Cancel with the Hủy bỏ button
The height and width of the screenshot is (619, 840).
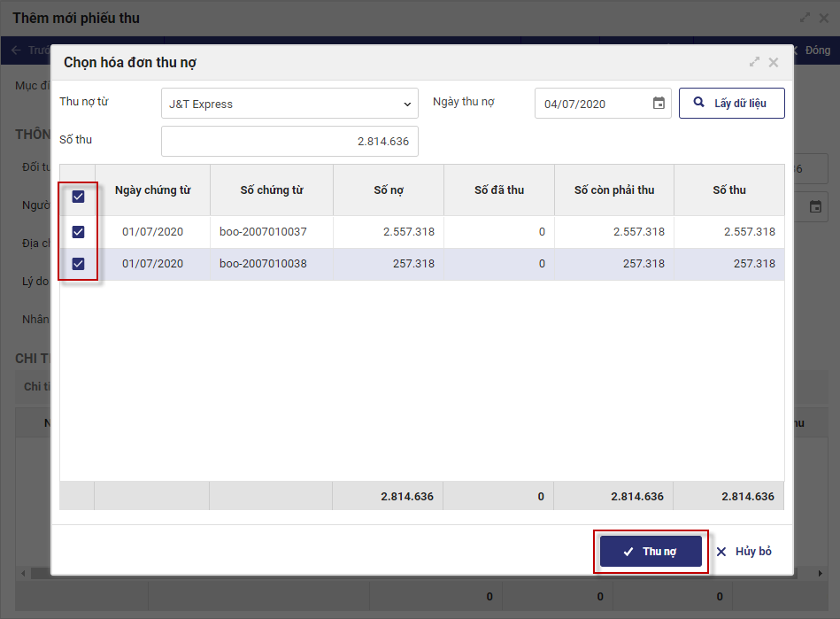coord(744,552)
